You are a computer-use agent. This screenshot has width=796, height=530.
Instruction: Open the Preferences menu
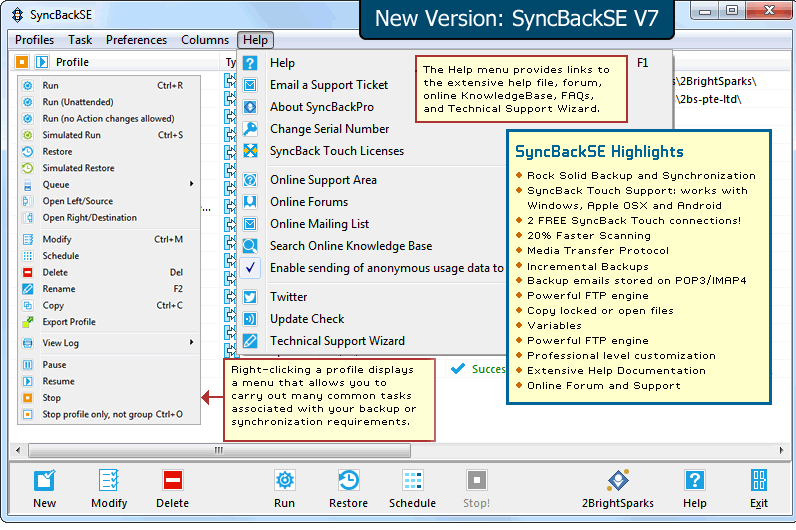[x=136, y=40]
